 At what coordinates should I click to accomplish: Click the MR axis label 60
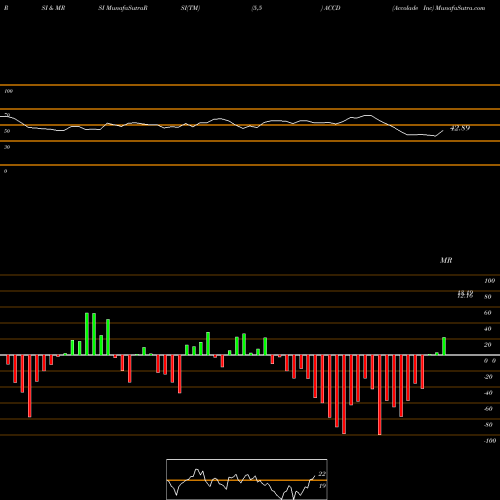[x=488, y=313]
